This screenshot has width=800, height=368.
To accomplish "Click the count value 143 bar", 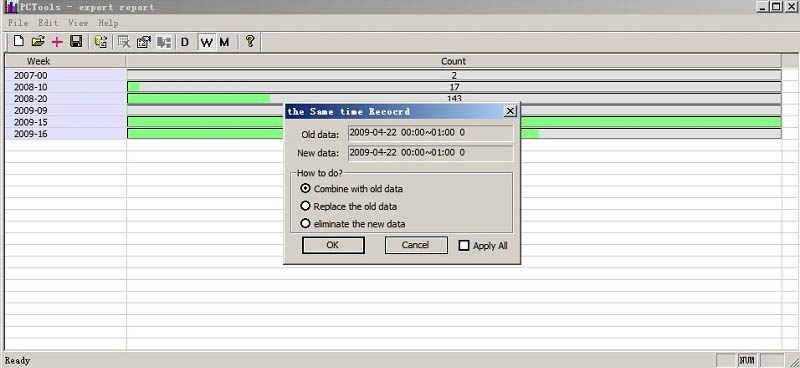I will tap(454, 99).
